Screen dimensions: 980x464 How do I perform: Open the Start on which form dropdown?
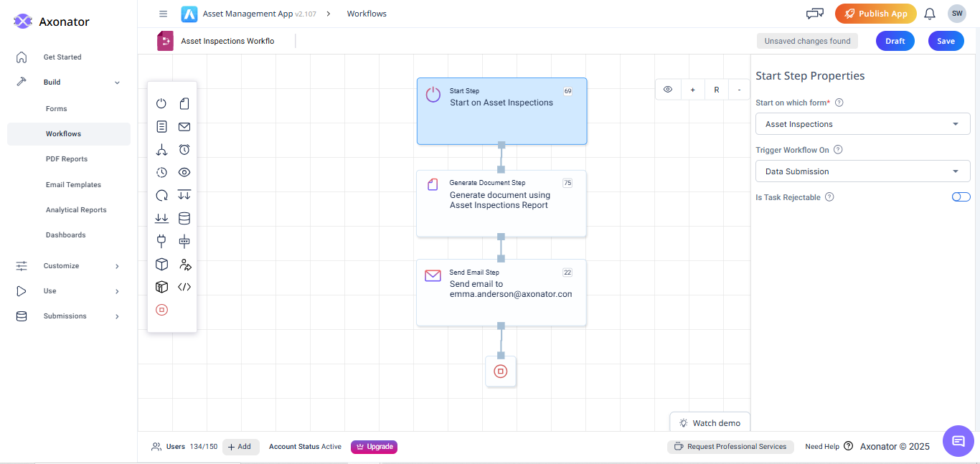862,123
